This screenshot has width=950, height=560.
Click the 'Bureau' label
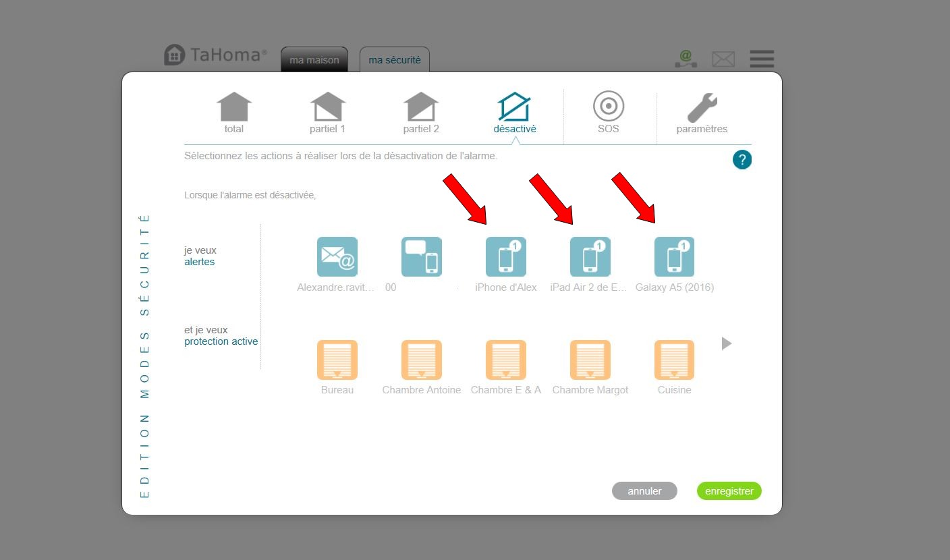point(337,390)
